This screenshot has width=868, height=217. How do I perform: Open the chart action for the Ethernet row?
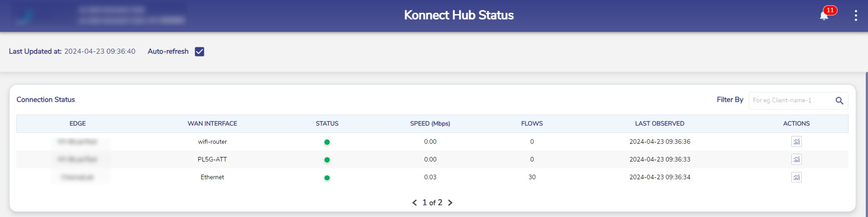click(x=796, y=177)
